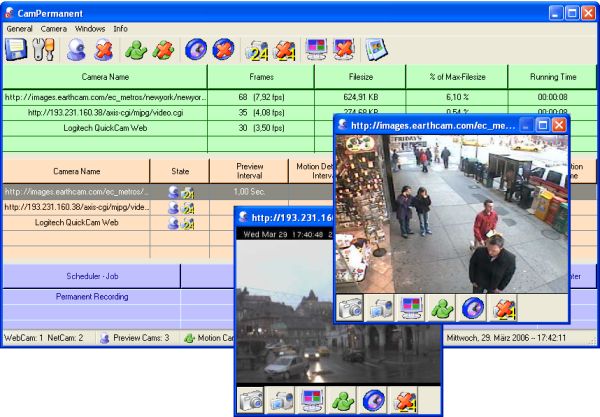Open the picture gallery toolbar icon
The image size is (600, 417).
click(x=376, y=49)
